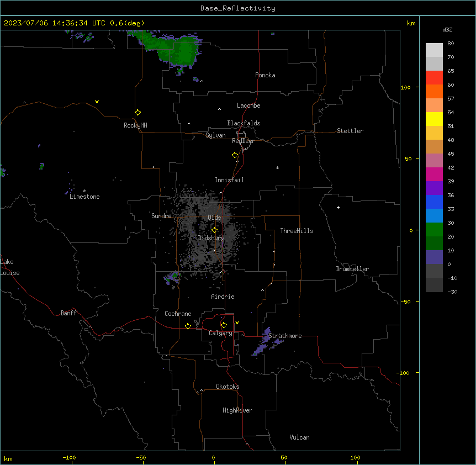Select the Drumheller label
The width and height of the screenshot is (476, 465).
(x=352, y=269)
